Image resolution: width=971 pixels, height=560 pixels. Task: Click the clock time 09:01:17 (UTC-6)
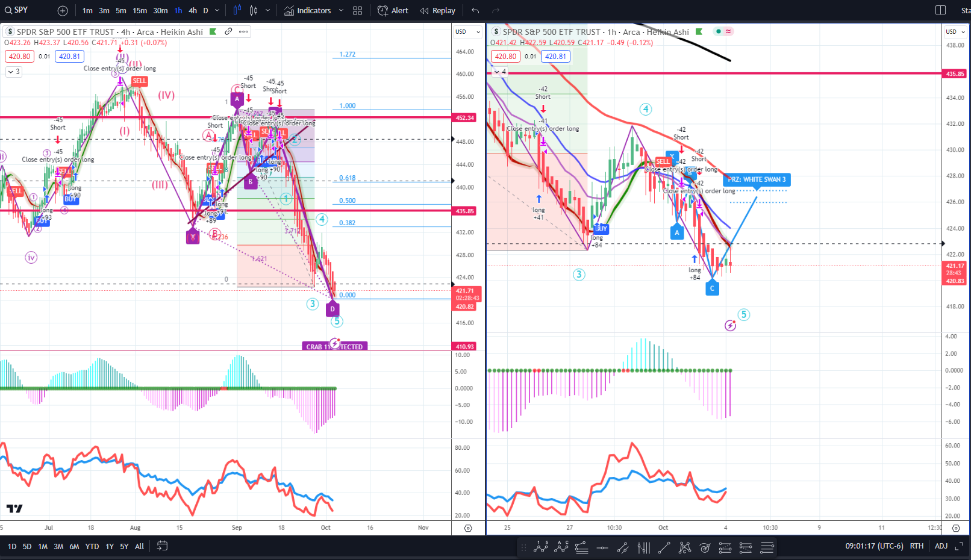point(874,546)
